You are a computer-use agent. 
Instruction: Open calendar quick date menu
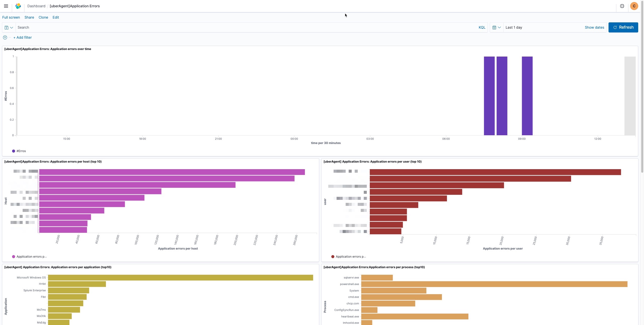496,27
